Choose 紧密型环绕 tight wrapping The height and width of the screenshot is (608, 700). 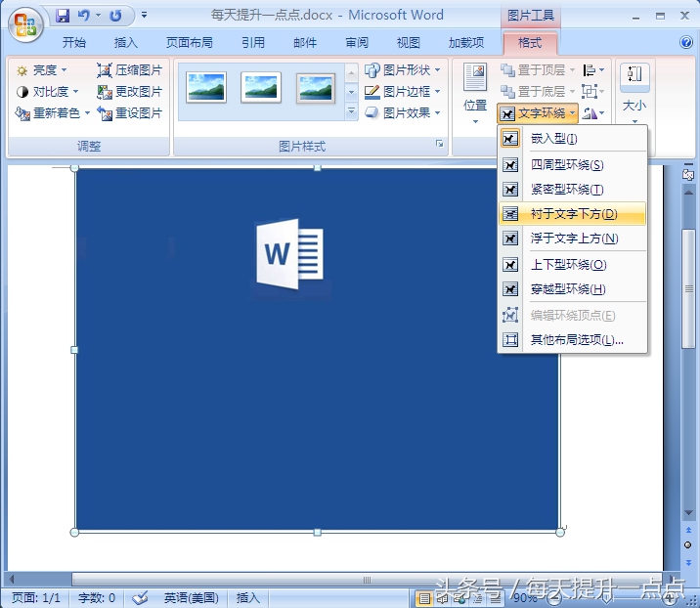coord(572,190)
